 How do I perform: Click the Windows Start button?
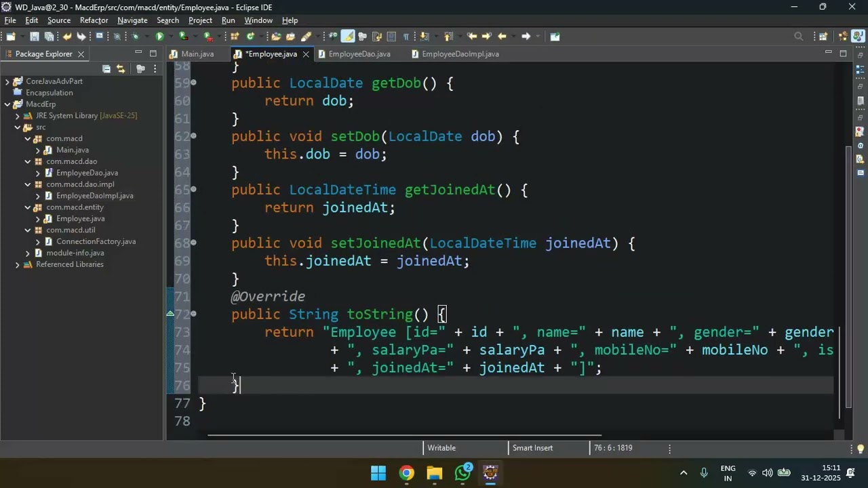378,472
